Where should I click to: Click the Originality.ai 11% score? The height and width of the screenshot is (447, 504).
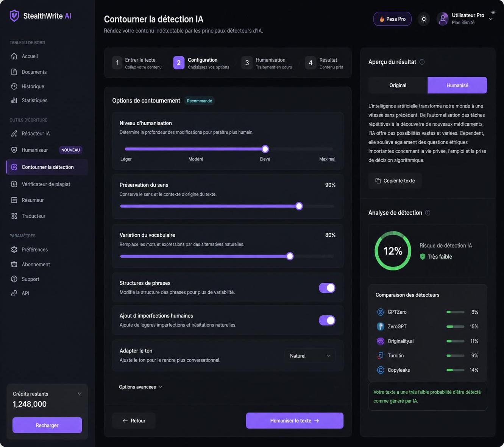click(x=474, y=341)
